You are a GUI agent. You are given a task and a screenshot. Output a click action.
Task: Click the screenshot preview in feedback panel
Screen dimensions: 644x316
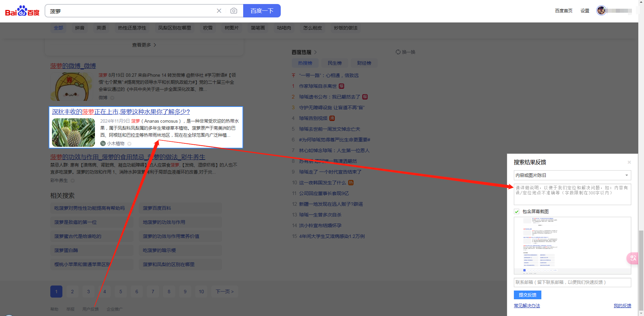[x=572, y=246]
